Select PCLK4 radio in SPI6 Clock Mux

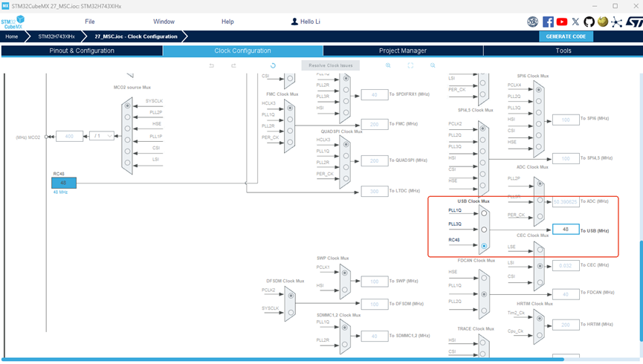(x=539, y=90)
